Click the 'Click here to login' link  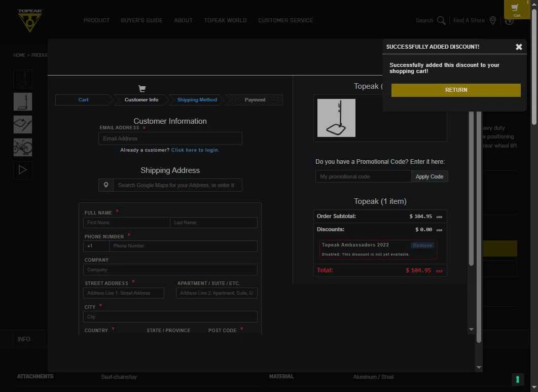point(195,150)
